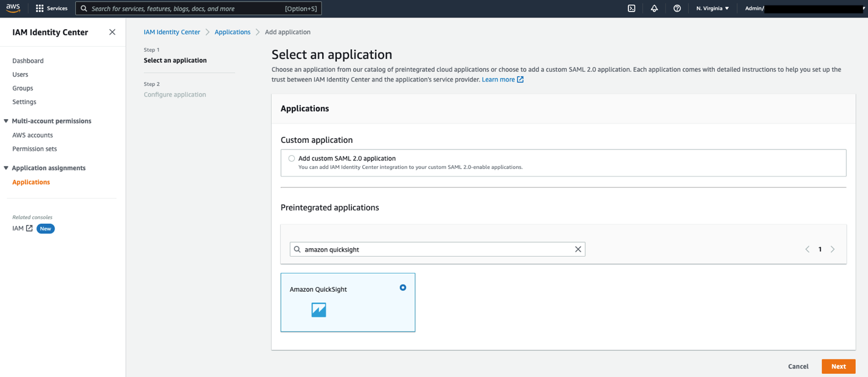
Task: Click the Amazon QuickSight logo icon
Action: click(x=319, y=310)
